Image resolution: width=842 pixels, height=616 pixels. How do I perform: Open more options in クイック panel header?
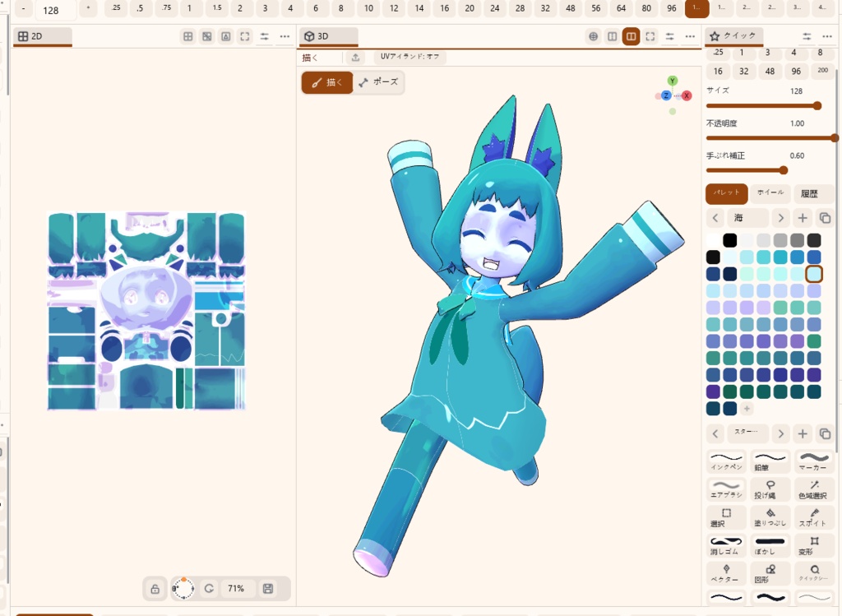pyautogui.click(x=827, y=36)
